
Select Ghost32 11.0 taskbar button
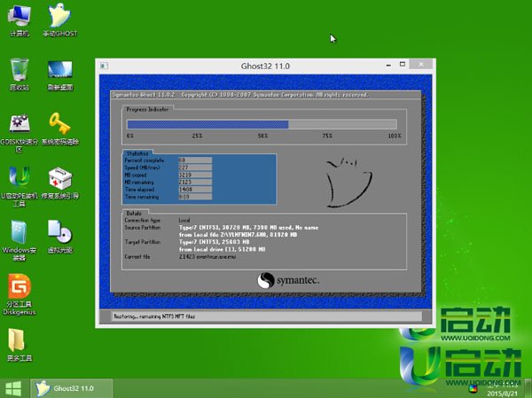point(71,388)
